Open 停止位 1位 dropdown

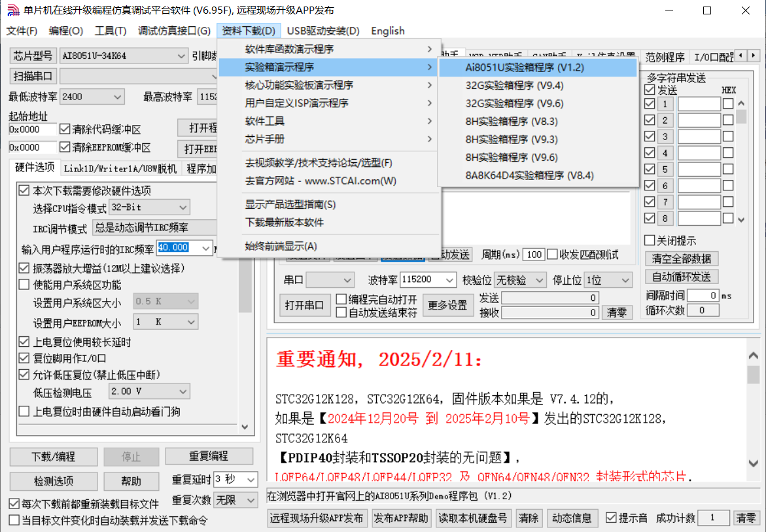pos(608,280)
